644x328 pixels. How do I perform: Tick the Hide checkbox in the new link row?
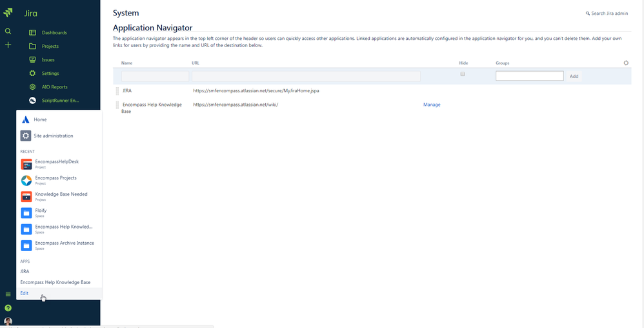click(x=463, y=74)
